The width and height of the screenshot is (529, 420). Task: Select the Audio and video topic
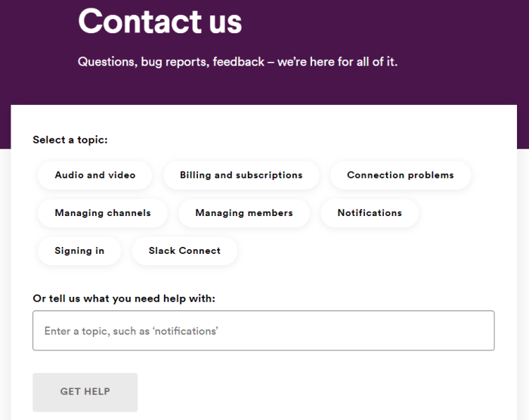(x=95, y=175)
